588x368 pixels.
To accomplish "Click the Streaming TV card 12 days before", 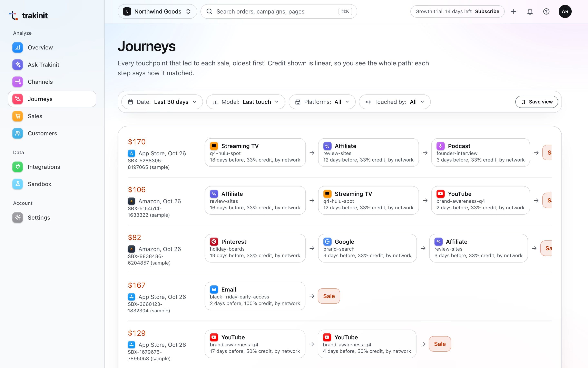I will click(x=368, y=201).
